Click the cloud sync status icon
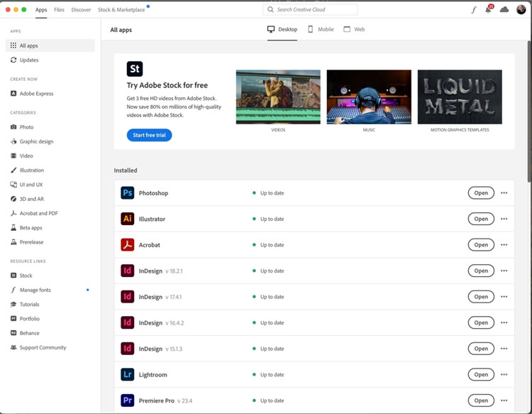 tap(504, 9)
